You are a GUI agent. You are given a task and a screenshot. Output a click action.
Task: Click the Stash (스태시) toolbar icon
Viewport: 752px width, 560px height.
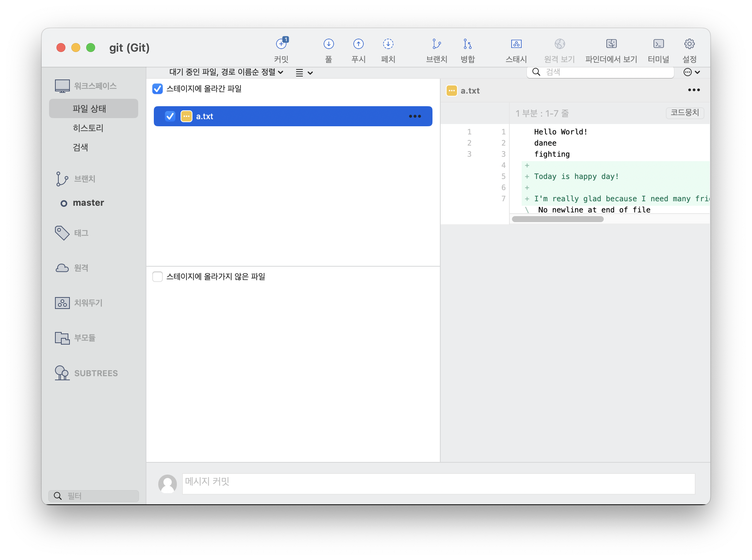click(x=516, y=44)
